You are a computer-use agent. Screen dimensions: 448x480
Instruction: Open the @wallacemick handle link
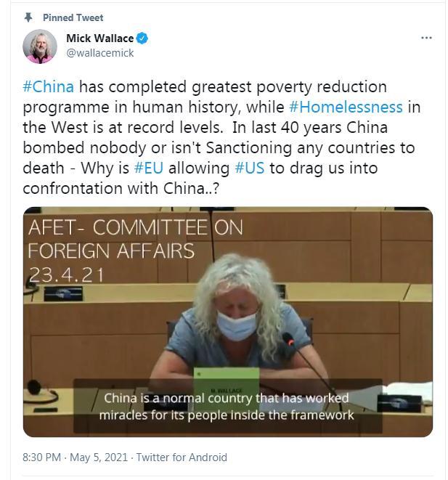coord(100,53)
